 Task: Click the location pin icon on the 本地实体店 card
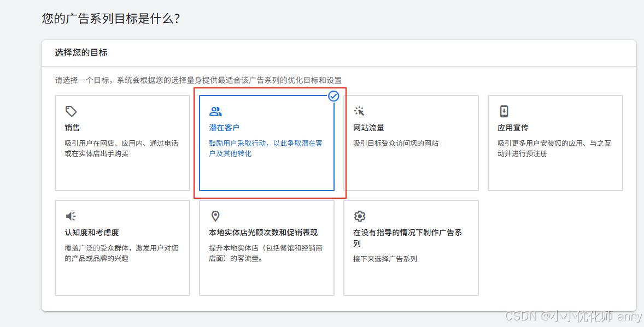point(215,216)
